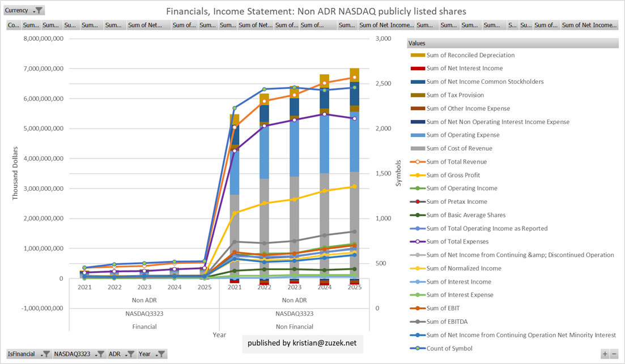Select the Sum of Gross Profit legend marker

tap(417, 175)
